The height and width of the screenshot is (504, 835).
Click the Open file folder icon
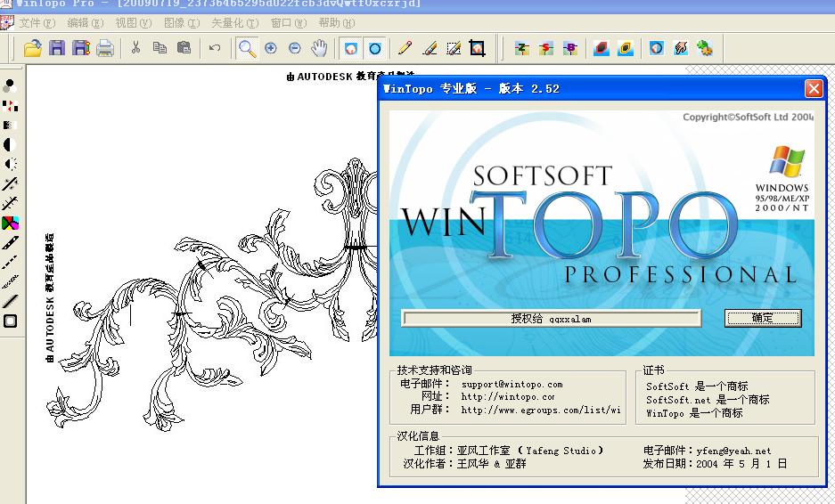click(x=32, y=48)
